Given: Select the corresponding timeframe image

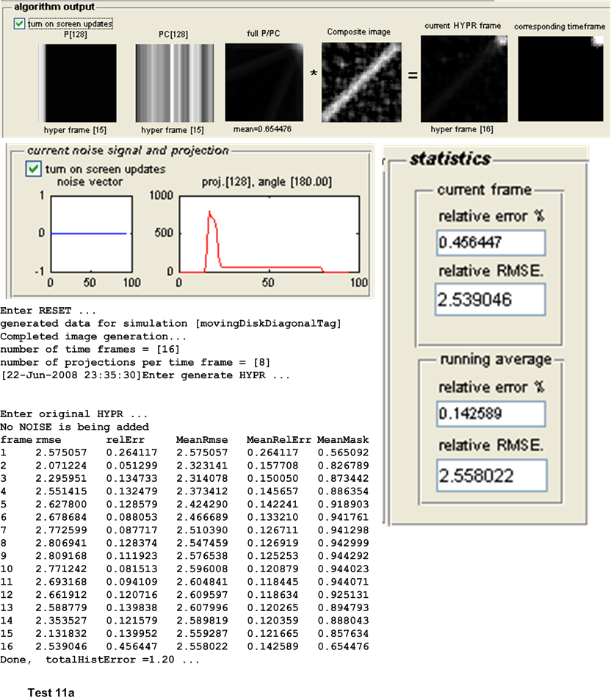Looking at the screenshot, I should coord(561,76).
